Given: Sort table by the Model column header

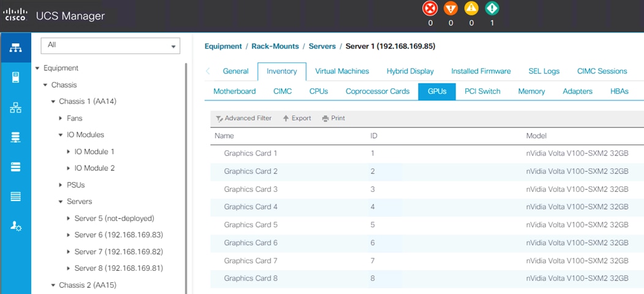Looking at the screenshot, I should pos(536,136).
